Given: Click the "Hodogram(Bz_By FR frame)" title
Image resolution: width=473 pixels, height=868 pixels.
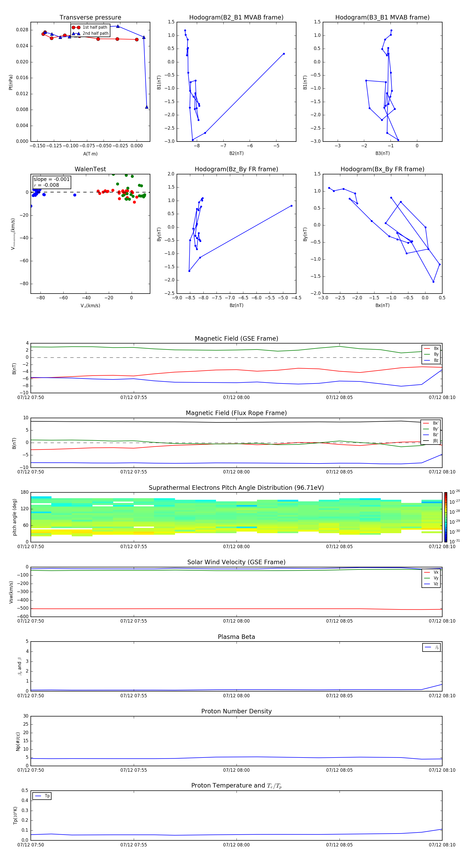Looking at the screenshot, I should tap(236, 169).
